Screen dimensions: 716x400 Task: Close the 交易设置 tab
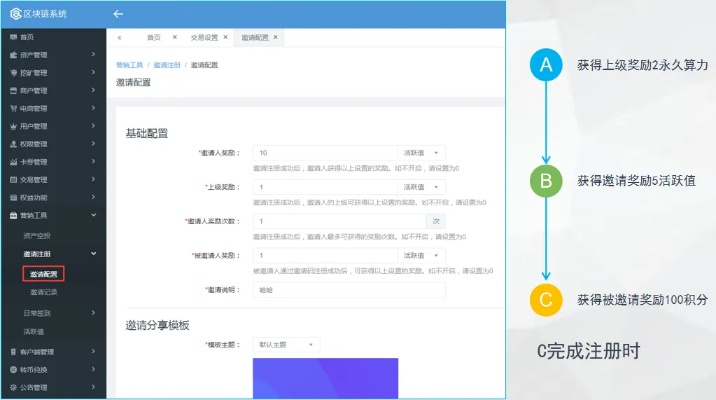point(228,37)
